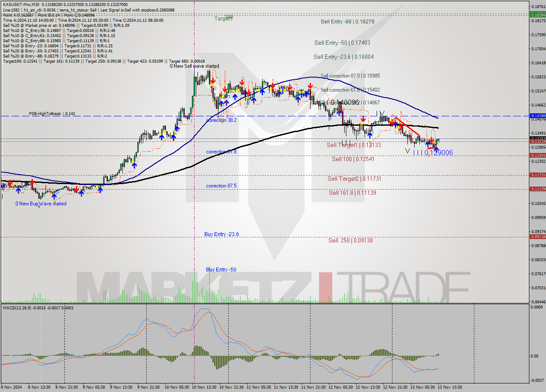Click the 'Sell Target2 | 0.11731' label
This screenshot has width=546, height=392.
(x=354, y=179)
